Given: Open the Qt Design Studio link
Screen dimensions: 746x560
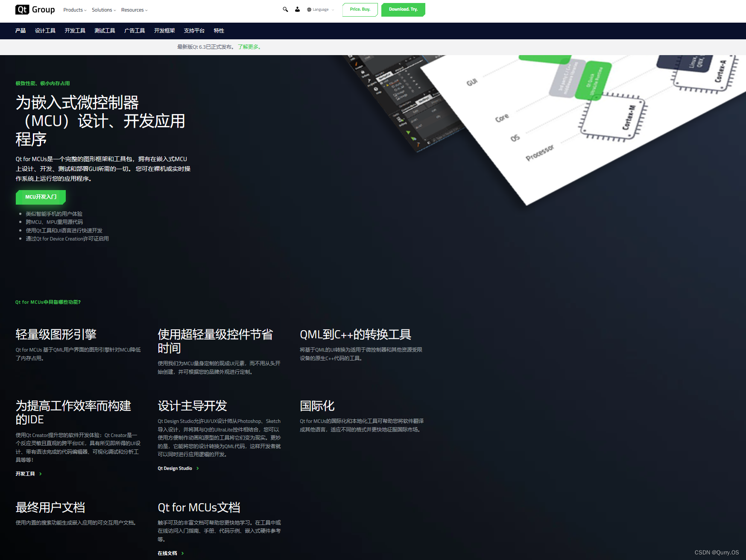Looking at the screenshot, I should click(x=175, y=469).
